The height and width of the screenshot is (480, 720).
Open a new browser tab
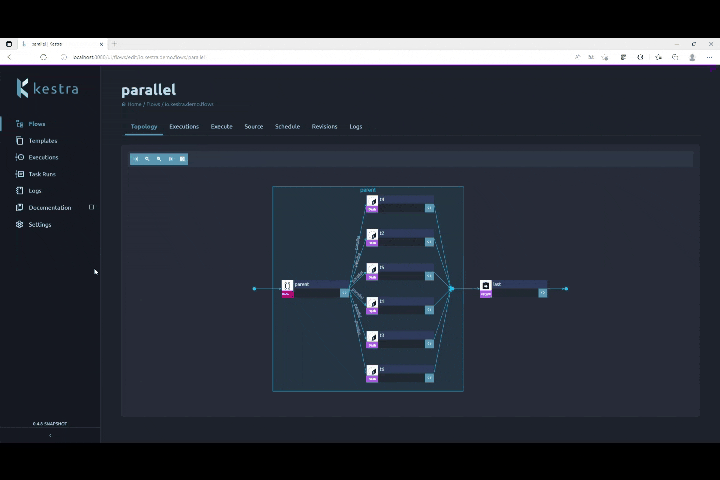(x=114, y=44)
